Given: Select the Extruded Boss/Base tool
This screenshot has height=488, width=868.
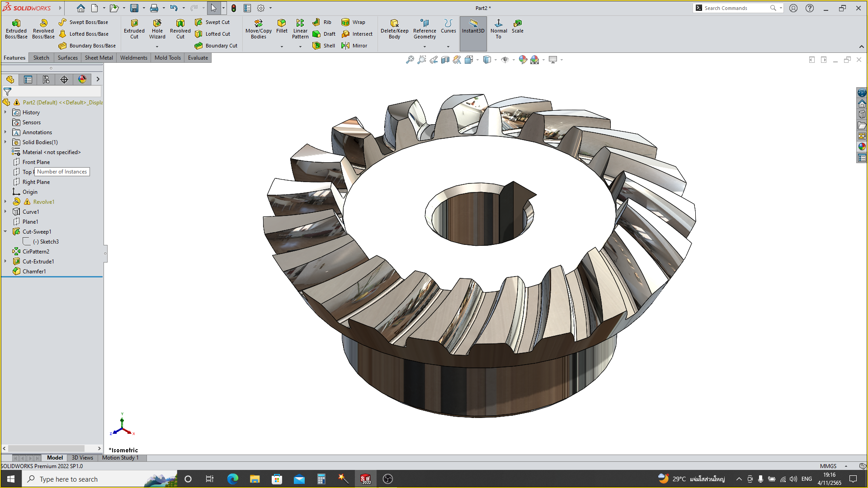Looking at the screenshot, I should [x=16, y=29].
